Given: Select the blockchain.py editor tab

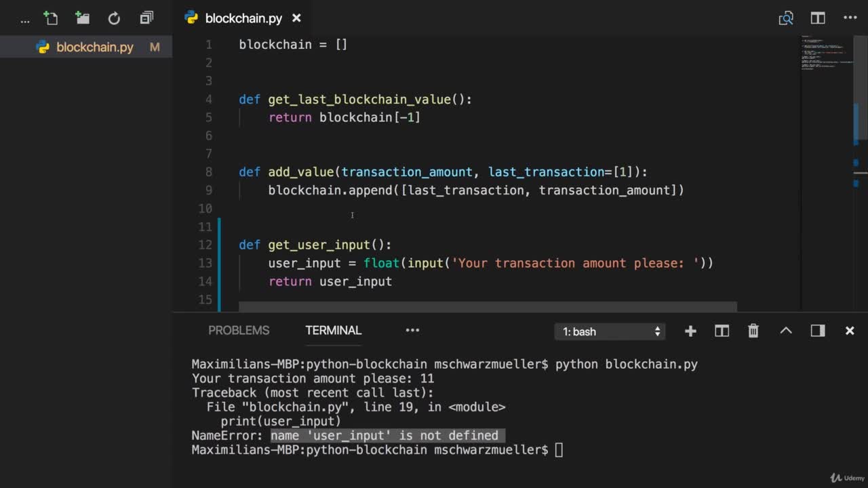Looking at the screenshot, I should (x=243, y=18).
